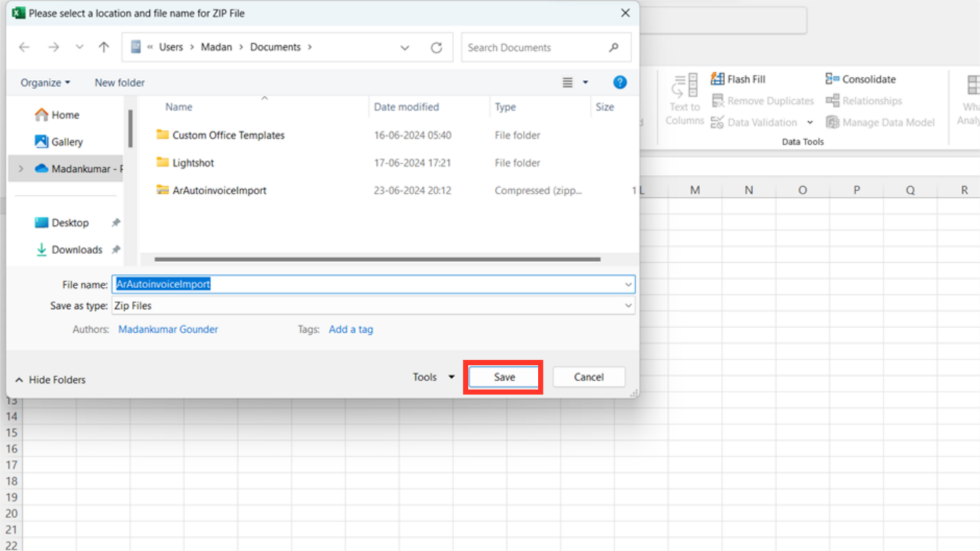This screenshot has width=980, height=551.
Task: Click the navigation pane vertical scrollbar
Action: point(130,129)
